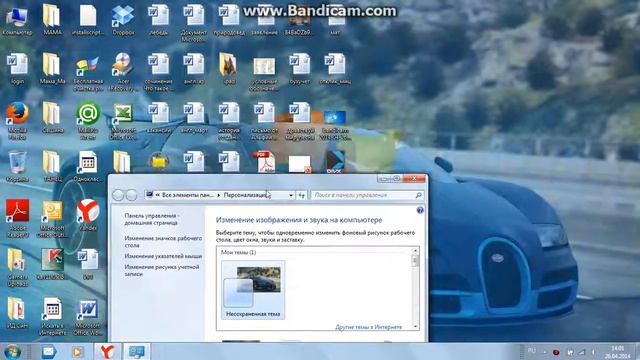Select the природовед Word document
640x360 pixels.
coord(229,20)
